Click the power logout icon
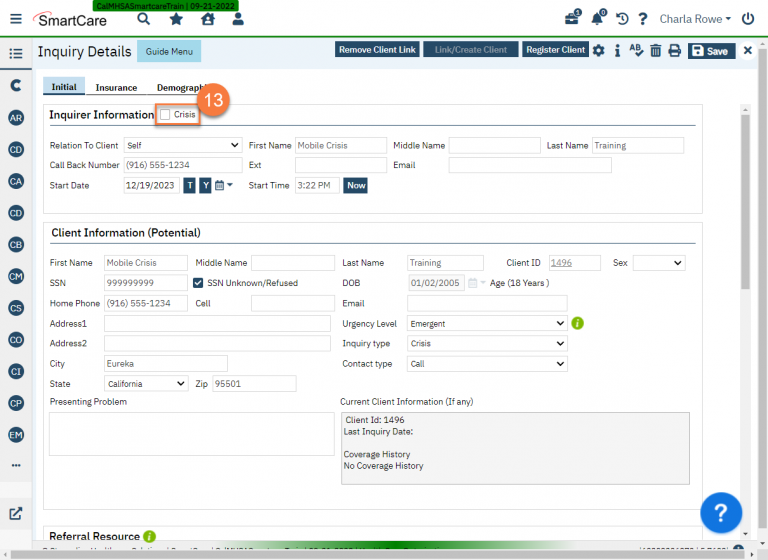The image size is (768, 560). pyautogui.click(x=748, y=19)
